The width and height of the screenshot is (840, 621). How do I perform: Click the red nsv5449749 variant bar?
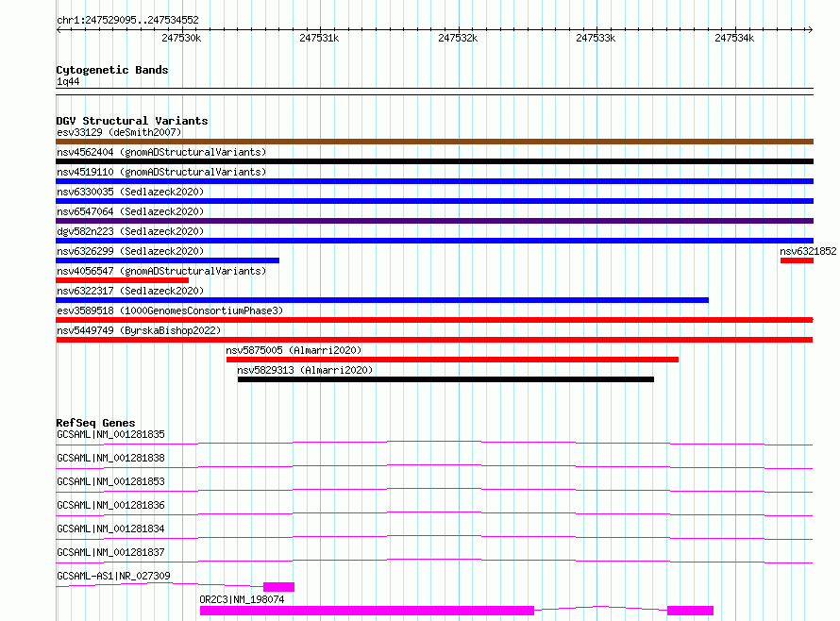434,340
